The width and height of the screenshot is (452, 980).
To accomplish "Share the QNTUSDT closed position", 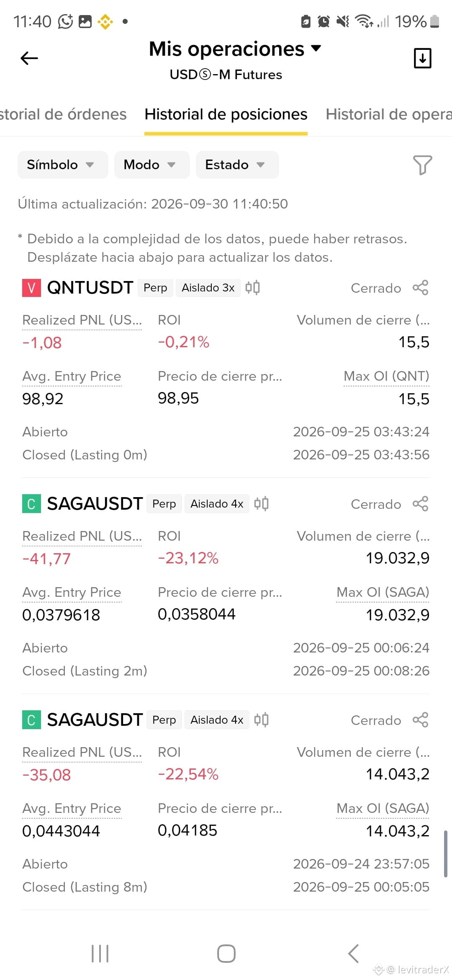I will (x=420, y=288).
